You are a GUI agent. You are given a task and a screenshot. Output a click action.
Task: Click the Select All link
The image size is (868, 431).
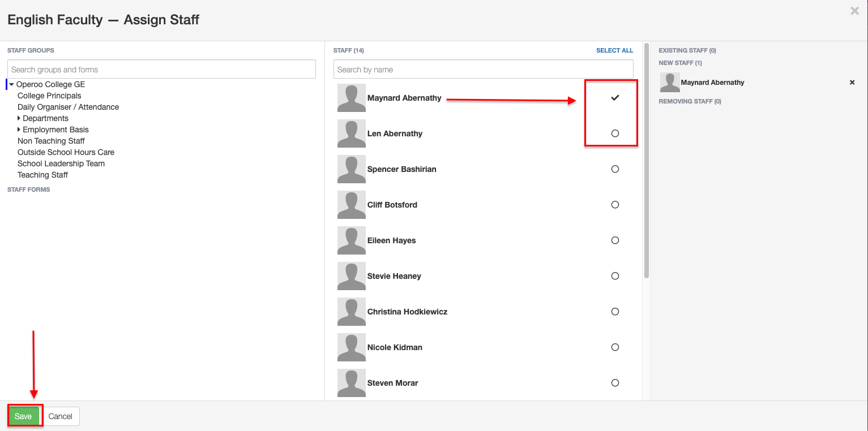coord(614,50)
